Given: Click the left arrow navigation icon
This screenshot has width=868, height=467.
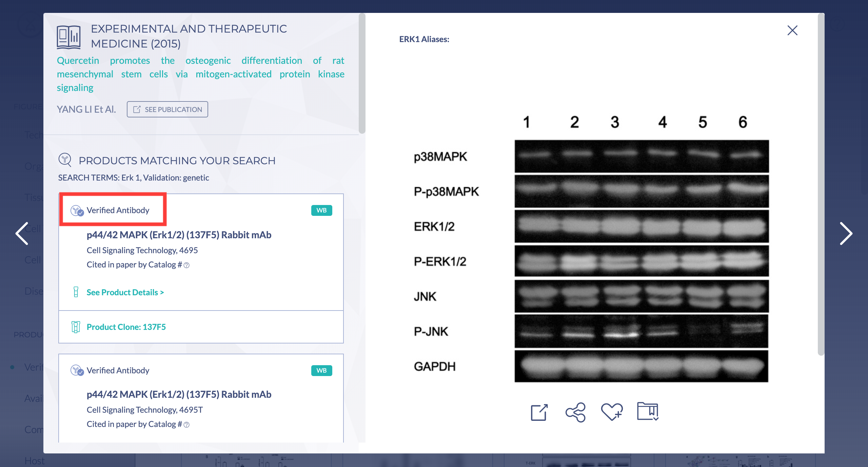Looking at the screenshot, I should coord(20,233).
